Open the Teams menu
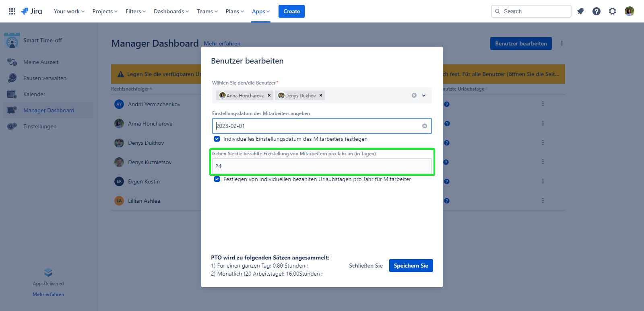The width and height of the screenshot is (644, 311). (207, 11)
